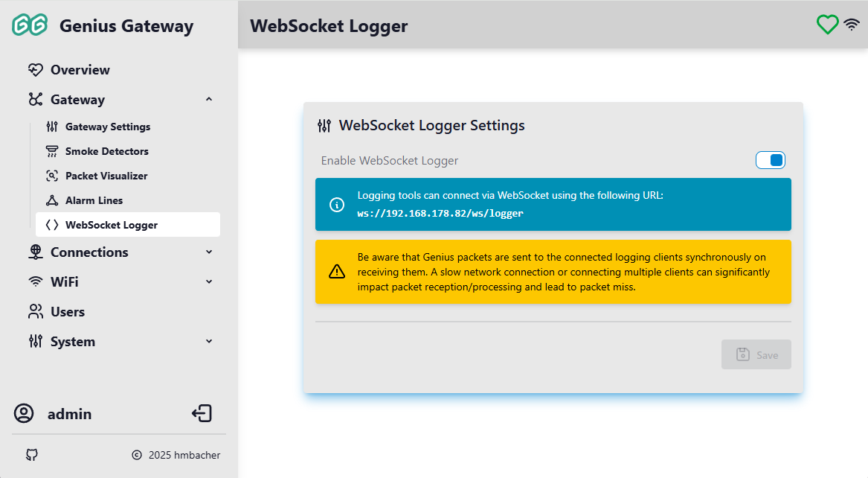The image size is (868, 478).
Task: Click the WiFi signal status icon
Action: [x=852, y=25]
